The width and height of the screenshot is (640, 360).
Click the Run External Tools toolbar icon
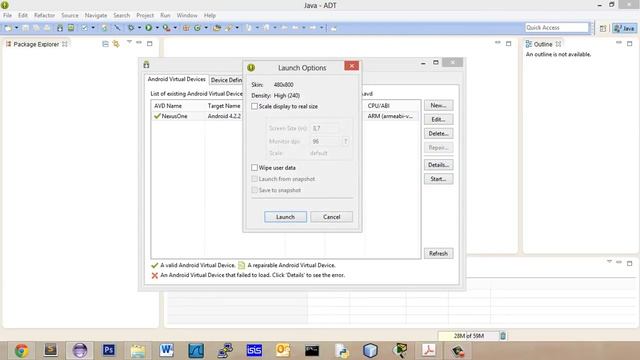click(x=167, y=28)
